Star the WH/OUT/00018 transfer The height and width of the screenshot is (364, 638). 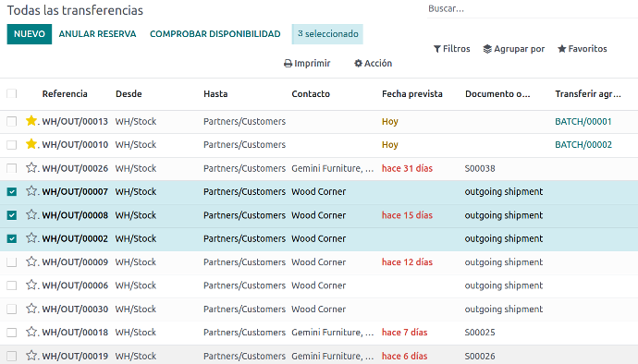pos(31,332)
